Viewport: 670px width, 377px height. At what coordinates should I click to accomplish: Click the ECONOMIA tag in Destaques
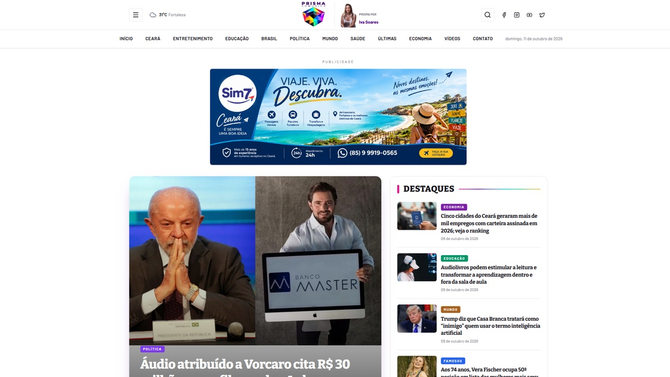click(x=454, y=207)
